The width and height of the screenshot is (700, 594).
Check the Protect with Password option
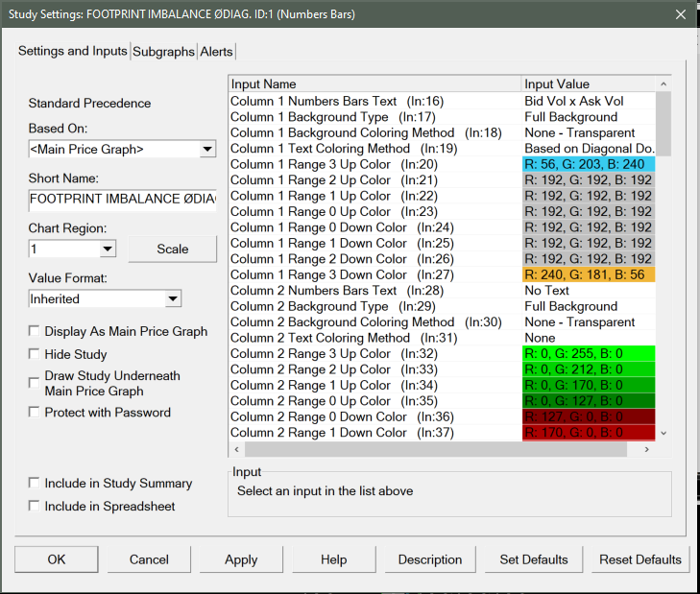tap(35, 413)
